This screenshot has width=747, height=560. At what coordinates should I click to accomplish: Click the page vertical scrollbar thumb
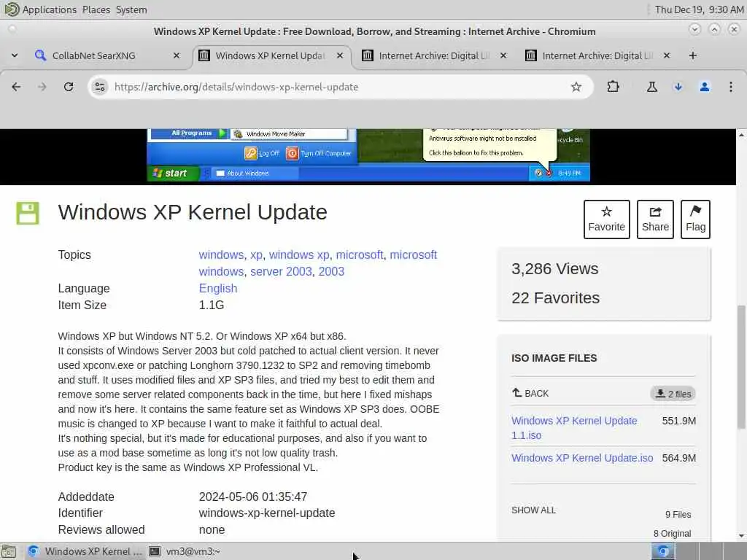[x=741, y=367]
